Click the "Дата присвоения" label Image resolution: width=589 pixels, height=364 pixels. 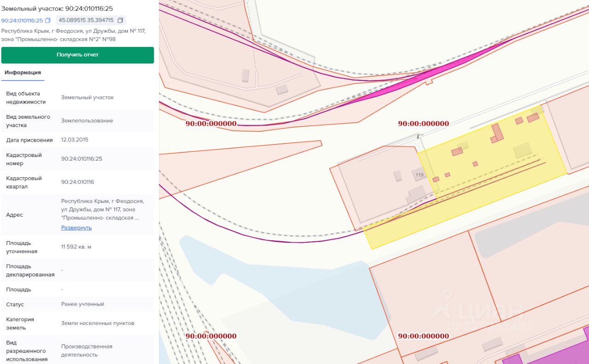[29, 140]
